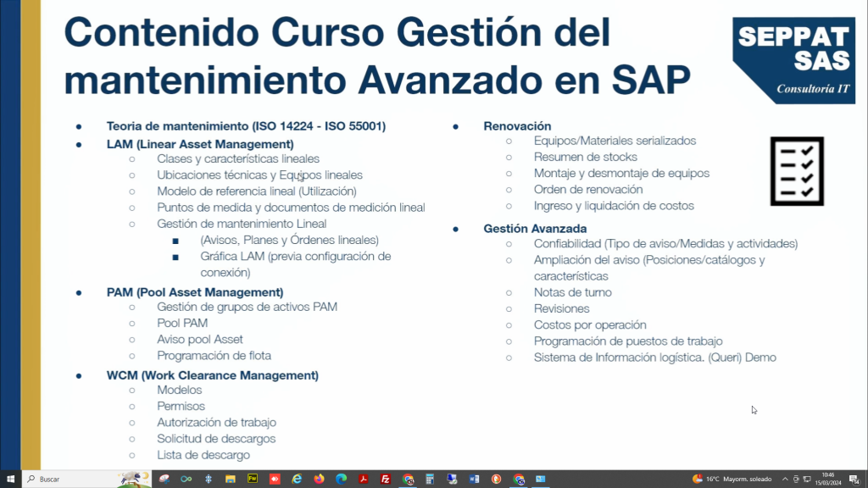The height and width of the screenshot is (488, 868).
Task: Expand the hidden system tray icons chevron
Action: [x=785, y=480]
